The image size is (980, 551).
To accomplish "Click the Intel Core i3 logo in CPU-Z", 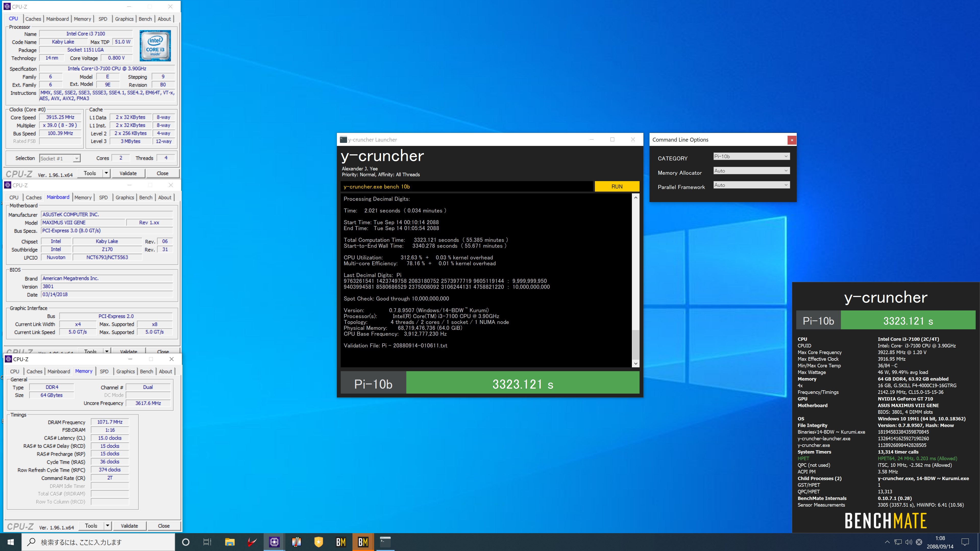I will 155,46.
